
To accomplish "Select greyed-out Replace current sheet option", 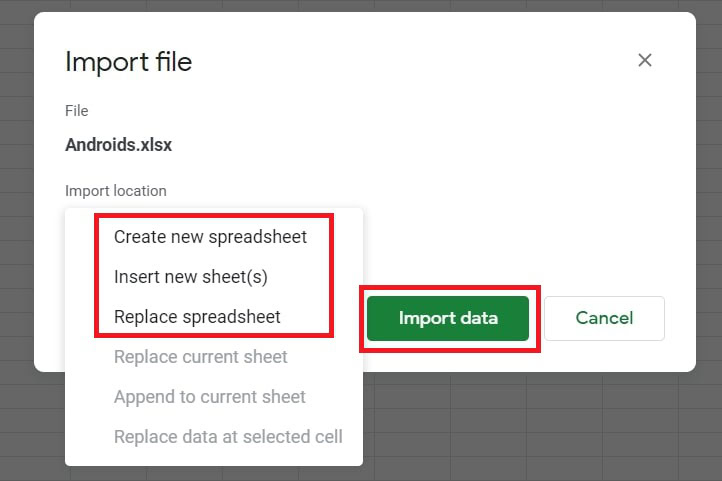I will click(x=201, y=357).
